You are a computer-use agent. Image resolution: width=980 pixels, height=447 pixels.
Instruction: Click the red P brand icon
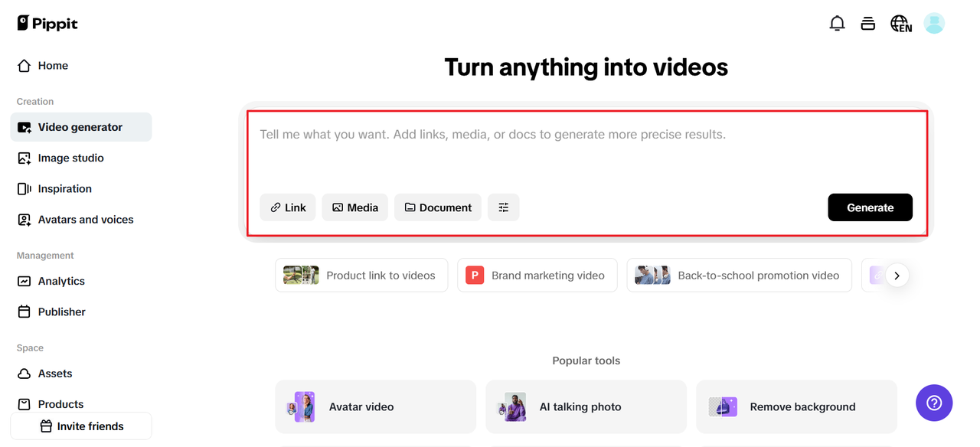[475, 276]
